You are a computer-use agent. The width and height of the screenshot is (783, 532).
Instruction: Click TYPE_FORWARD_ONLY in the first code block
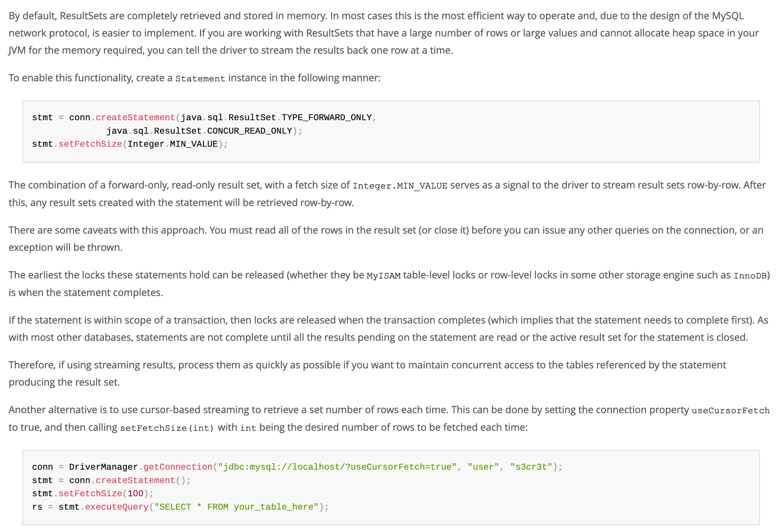(327, 117)
